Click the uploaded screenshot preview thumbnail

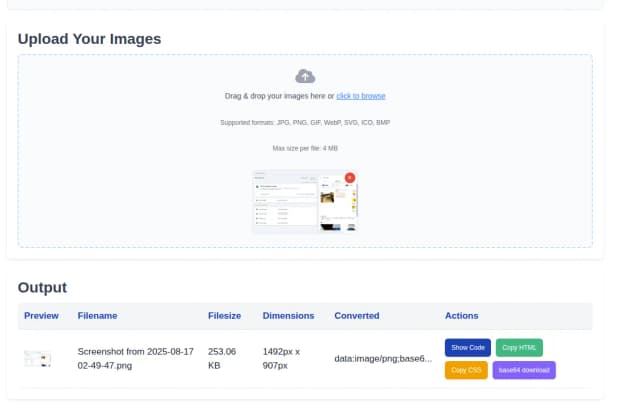point(305,201)
